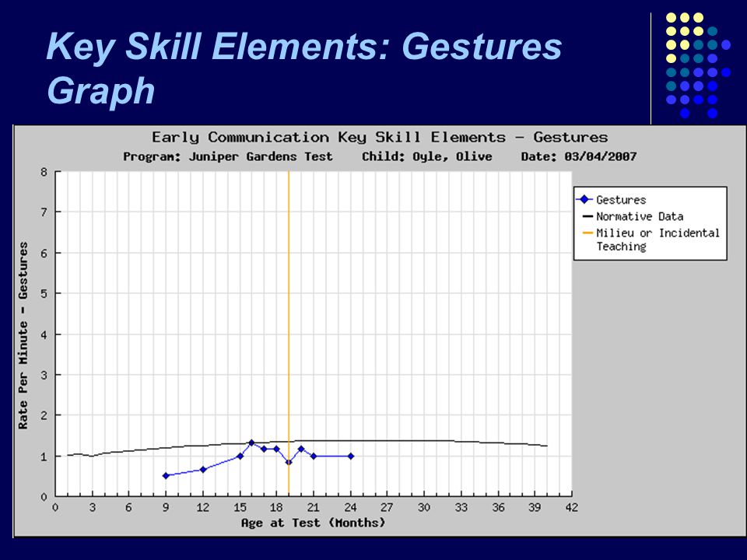Click the 'Rate Per Minute - Gestures' axis label
The width and height of the screenshot is (747, 560).
pyautogui.click(x=23, y=335)
